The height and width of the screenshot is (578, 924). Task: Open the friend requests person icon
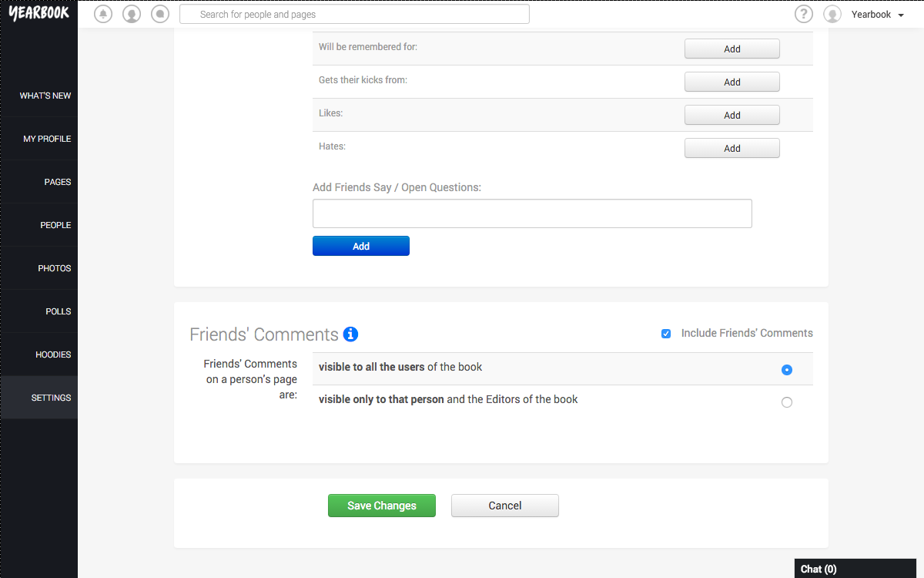pyautogui.click(x=132, y=14)
